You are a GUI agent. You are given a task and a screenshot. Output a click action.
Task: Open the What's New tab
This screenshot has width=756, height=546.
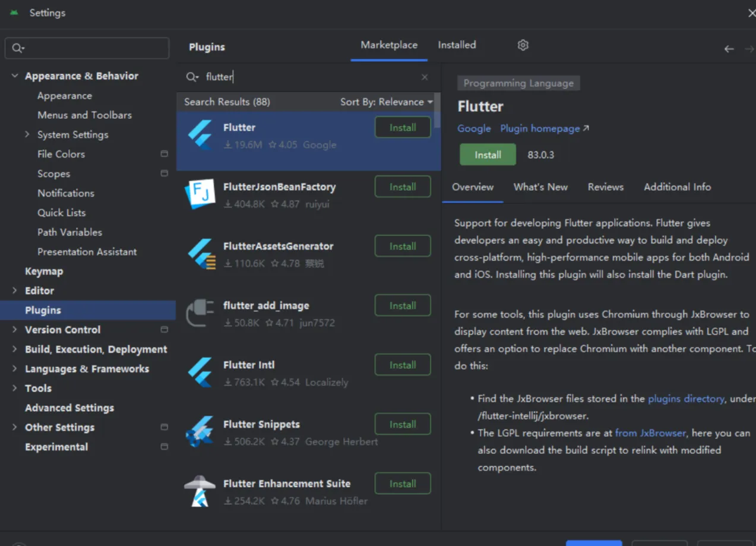tap(540, 187)
